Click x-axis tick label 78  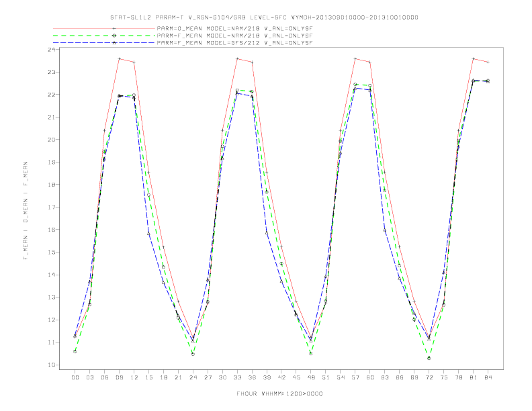tap(459, 377)
